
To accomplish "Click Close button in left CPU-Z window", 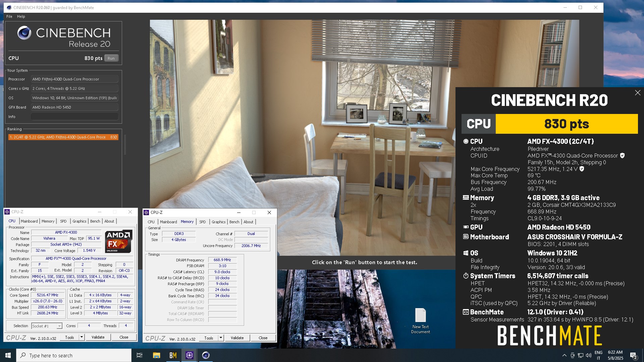I will (124, 337).
